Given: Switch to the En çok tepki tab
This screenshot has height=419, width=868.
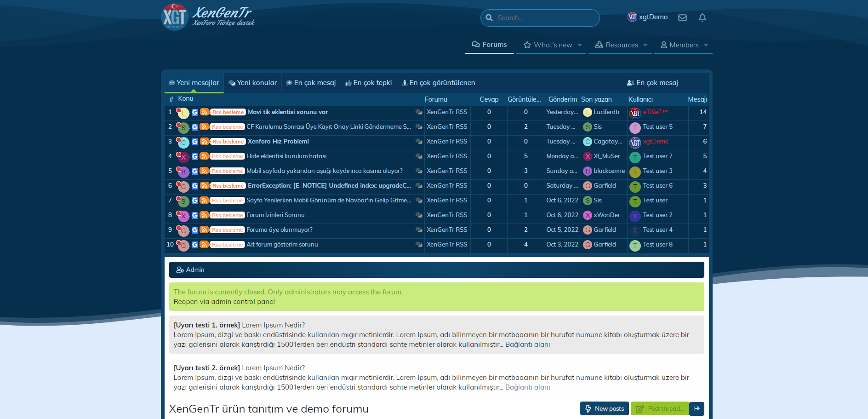Looking at the screenshot, I should pyautogui.click(x=369, y=83).
